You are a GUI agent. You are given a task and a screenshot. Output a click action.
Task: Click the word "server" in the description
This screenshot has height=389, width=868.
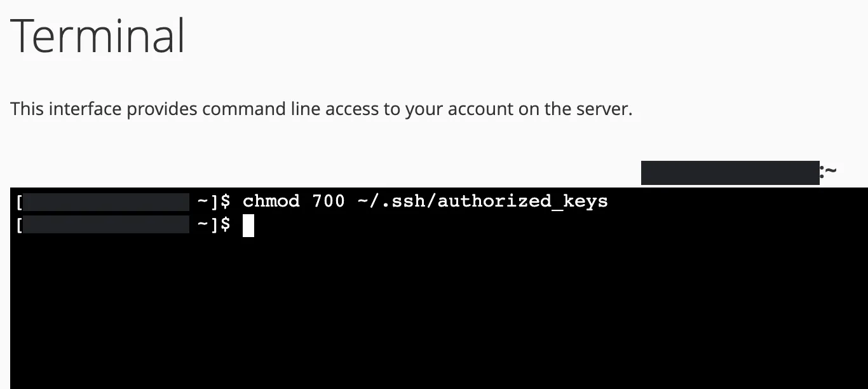click(607, 109)
